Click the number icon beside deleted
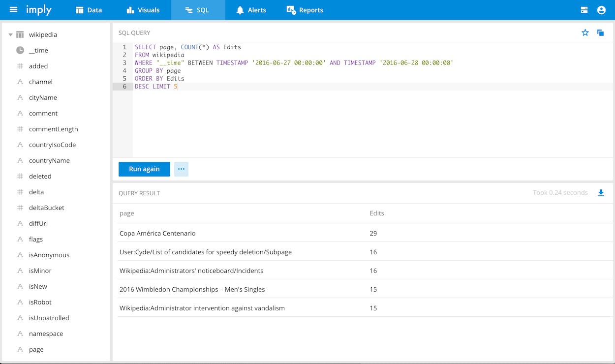This screenshot has width=615, height=364. (20, 176)
